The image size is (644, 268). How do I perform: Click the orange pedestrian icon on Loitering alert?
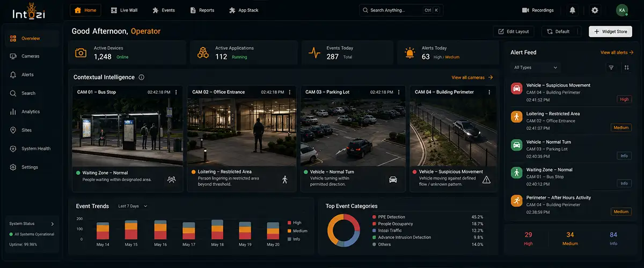[x=516, y=117]
